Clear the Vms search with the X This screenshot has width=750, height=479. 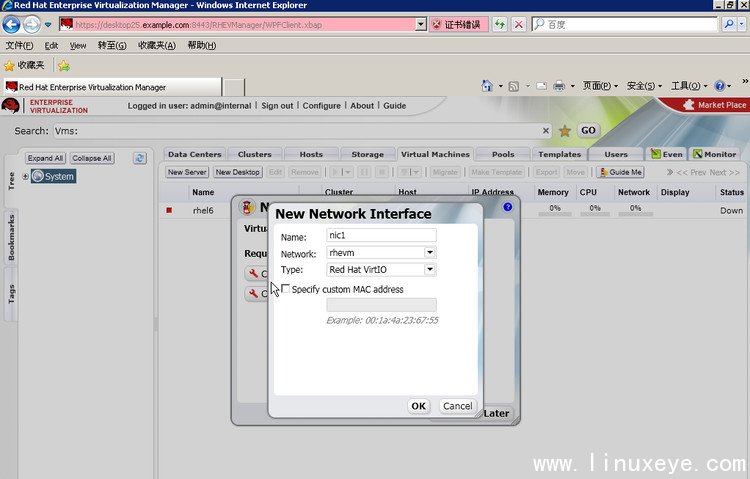pyautogui.click(x=546, y=131)
